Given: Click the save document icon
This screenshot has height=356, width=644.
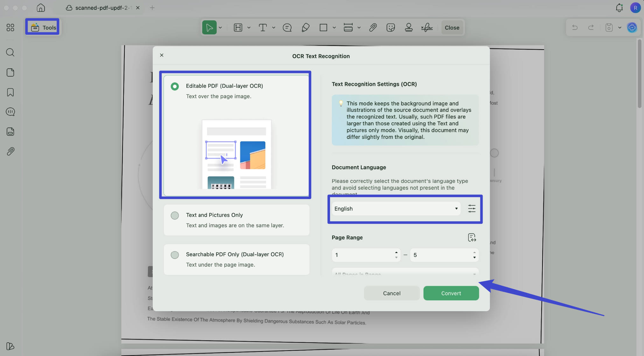Looking at the screenshot, I should point(609,28).
